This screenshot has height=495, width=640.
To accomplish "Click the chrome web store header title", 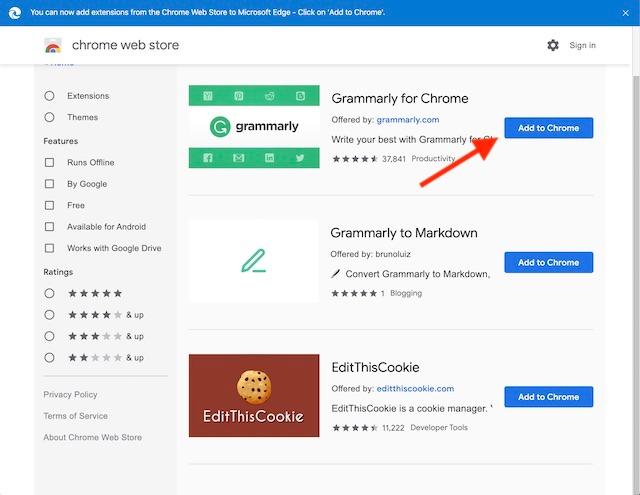I will [x=125, y=45].
